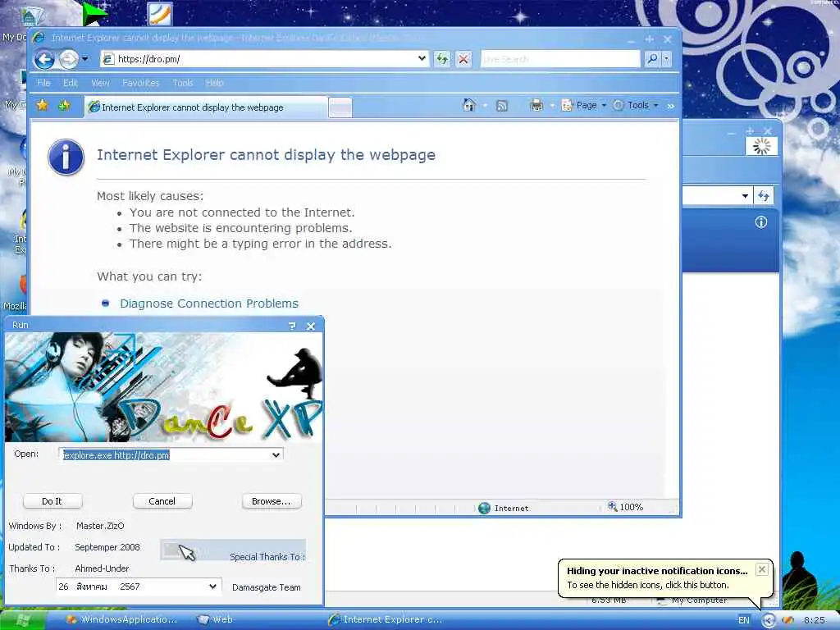Viewport: 840px width, 630px height.
Task: Click the green Refresh icon
Action: coord(442,59)
